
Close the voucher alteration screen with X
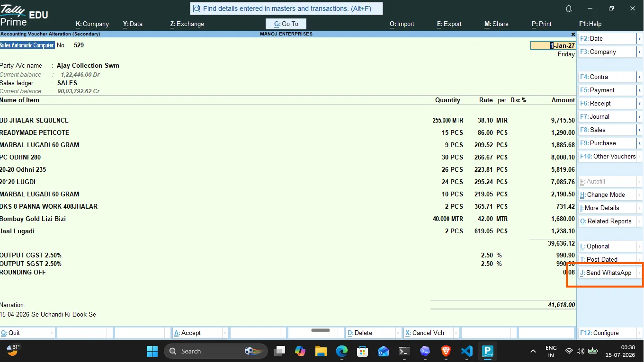click(573, 35)
